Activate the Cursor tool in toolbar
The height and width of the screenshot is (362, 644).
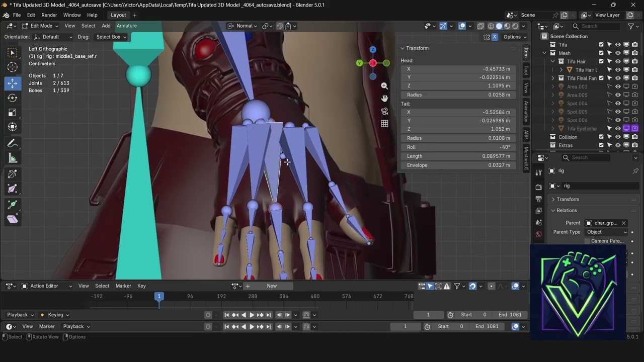coord(13,67)
